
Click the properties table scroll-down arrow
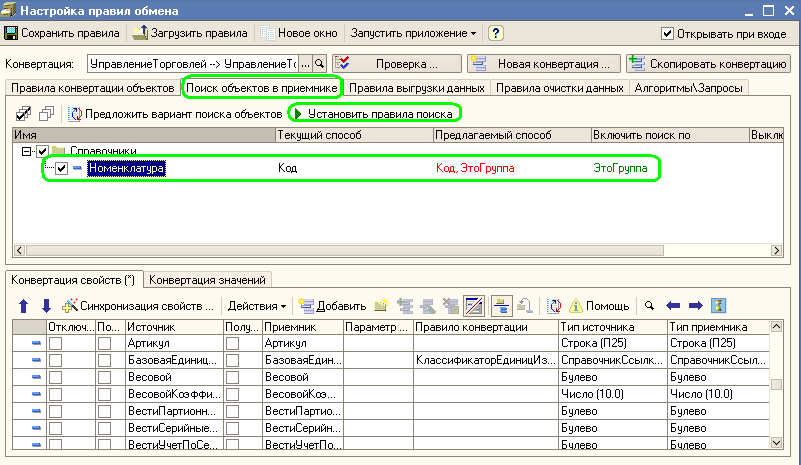pos(776,443)
